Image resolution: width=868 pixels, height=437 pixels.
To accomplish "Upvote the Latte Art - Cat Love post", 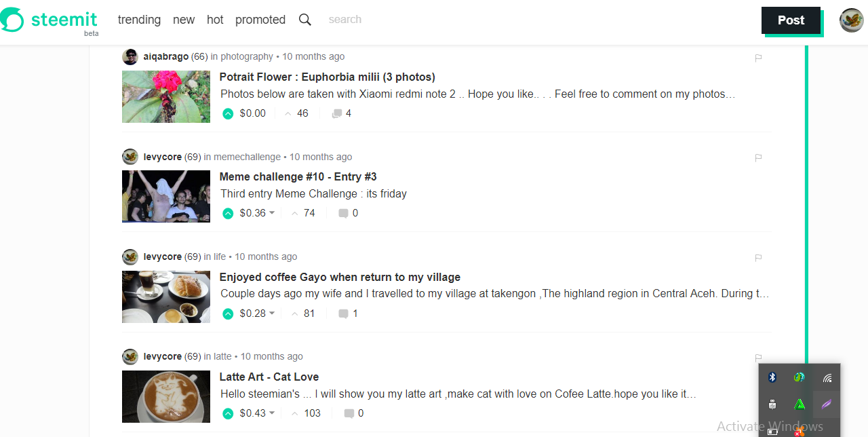I will [228, 413].
